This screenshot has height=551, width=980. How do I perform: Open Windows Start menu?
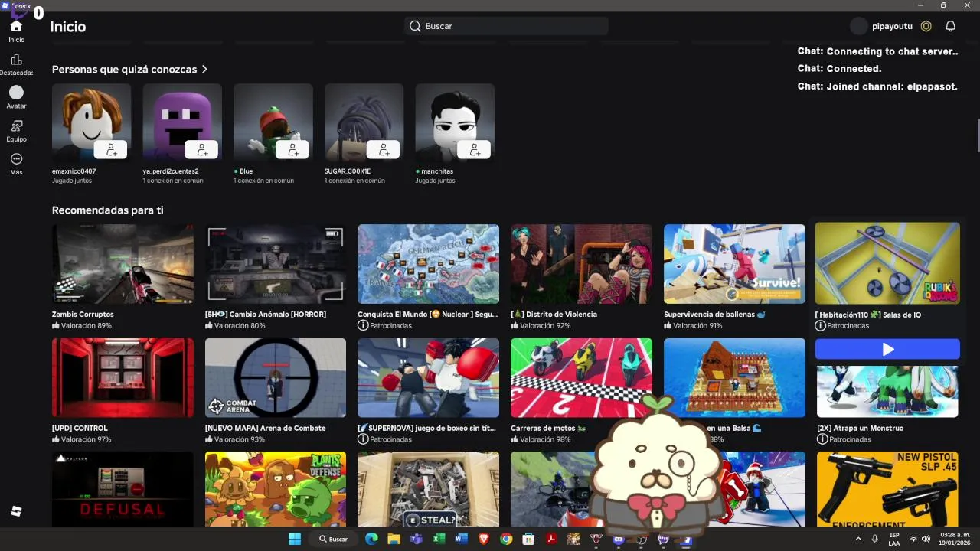click(295, 539)
